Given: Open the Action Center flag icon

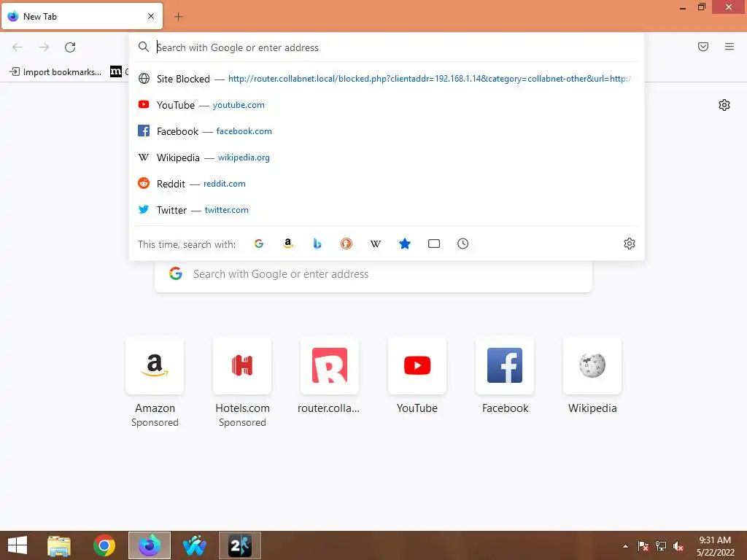Looking at the screenshot, I should (643, 546).
